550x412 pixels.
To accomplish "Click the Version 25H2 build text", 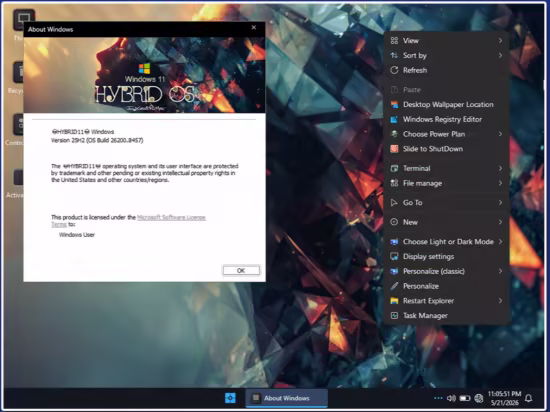I will click(x=97, y=140).
